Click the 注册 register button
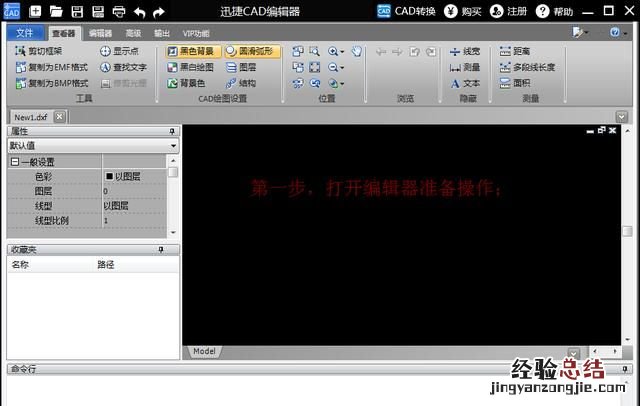 point(509,11)
